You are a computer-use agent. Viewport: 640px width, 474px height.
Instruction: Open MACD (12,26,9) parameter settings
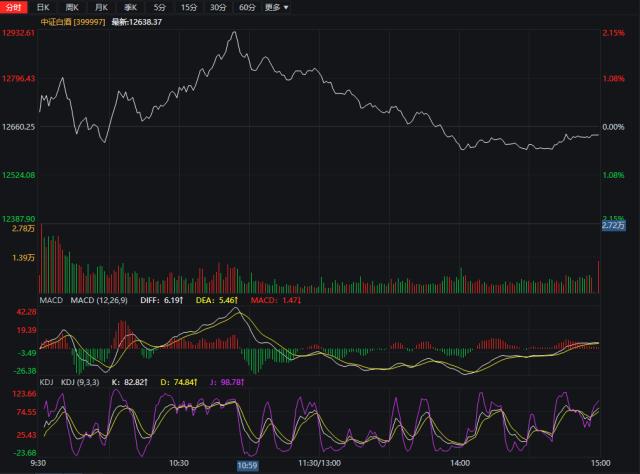[99, 300]
